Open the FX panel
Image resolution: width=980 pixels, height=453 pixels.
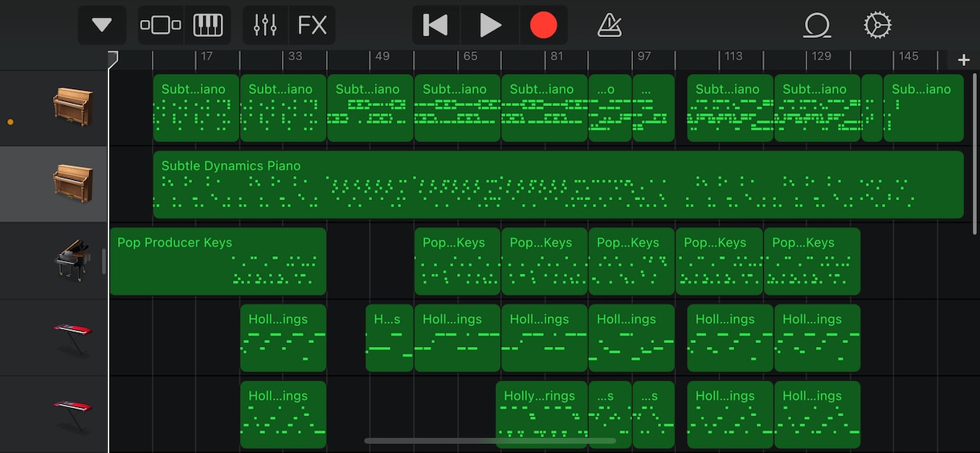pos(312,25)
